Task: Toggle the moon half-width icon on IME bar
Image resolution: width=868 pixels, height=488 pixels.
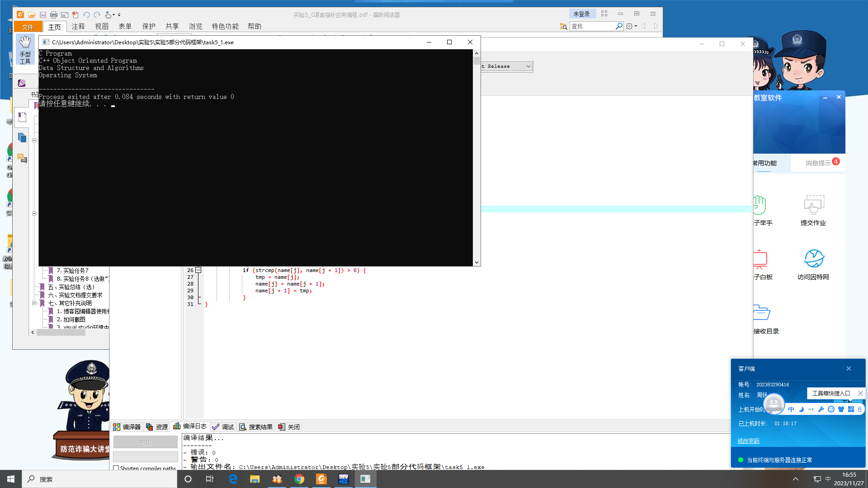Action: click(x=801, y=409)
